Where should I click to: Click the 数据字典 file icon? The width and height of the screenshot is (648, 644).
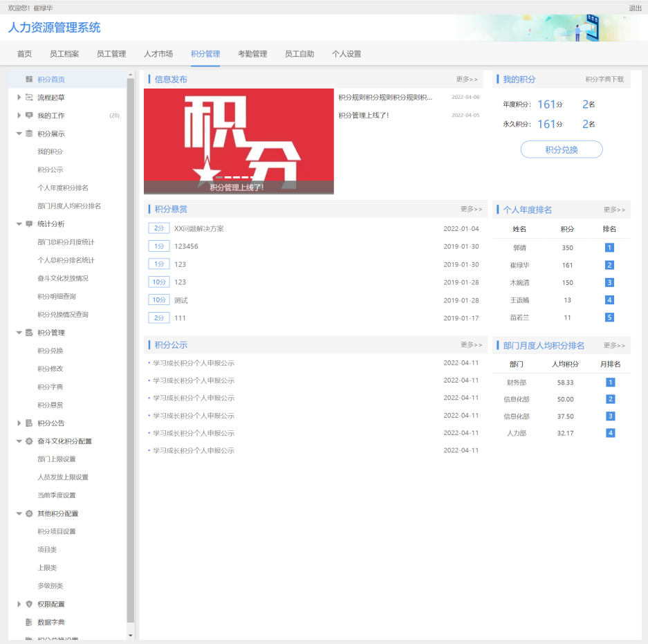tap(29, 622)
